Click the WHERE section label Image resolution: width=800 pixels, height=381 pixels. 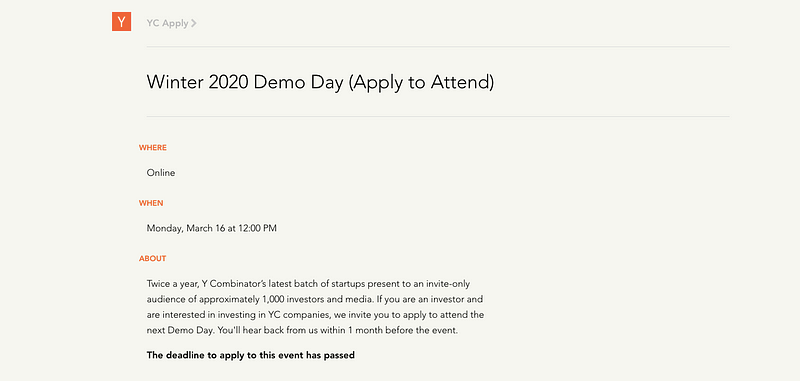point(153,147)
